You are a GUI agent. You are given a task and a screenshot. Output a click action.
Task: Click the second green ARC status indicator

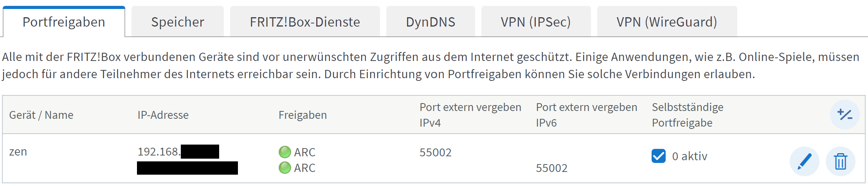(285, 168)
